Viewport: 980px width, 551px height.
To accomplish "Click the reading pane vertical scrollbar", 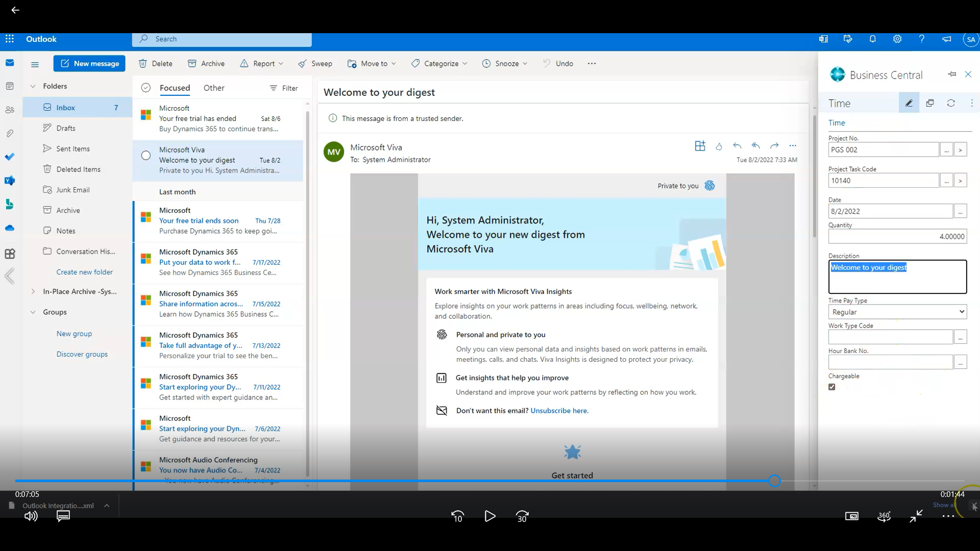I will point(815,176).
